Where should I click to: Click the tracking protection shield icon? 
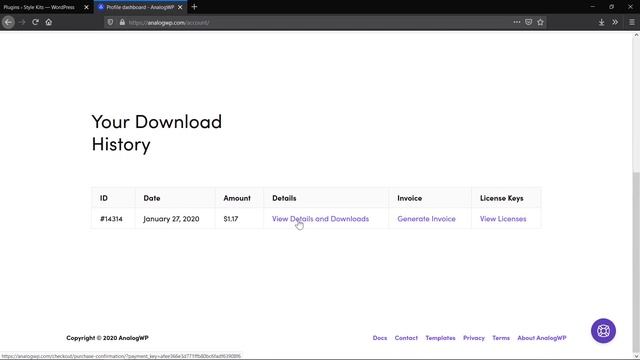pos(110,22)
